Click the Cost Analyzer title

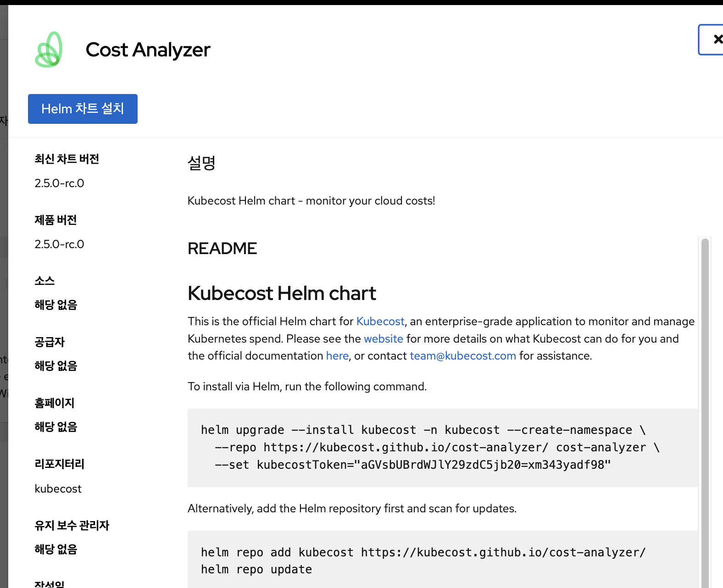[148, 50]
